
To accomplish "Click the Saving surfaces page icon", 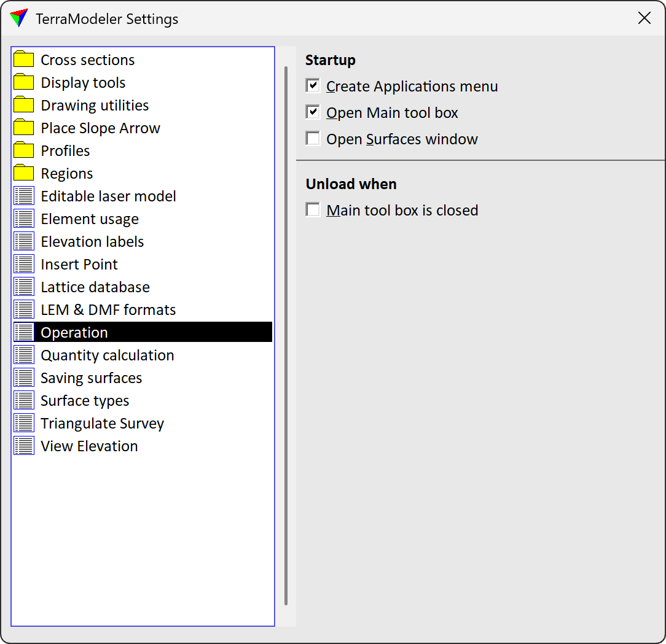I will tap(24, 378).
